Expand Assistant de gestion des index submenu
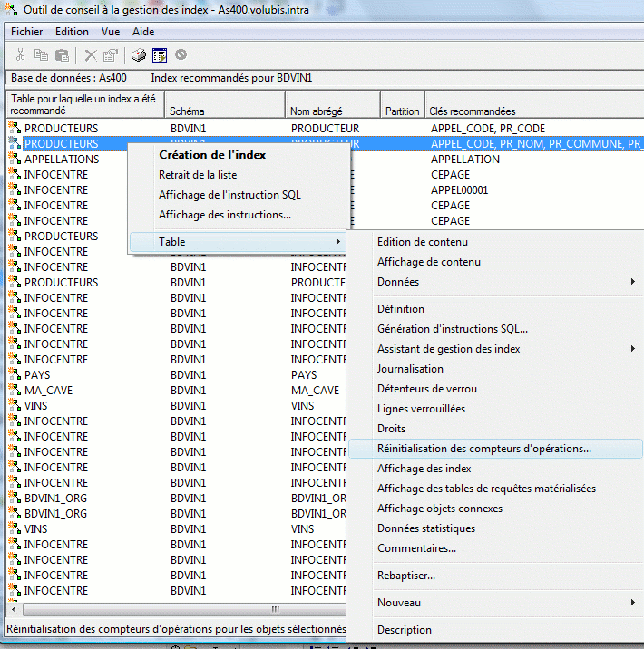644x649 pixels. (x=495, y=349)
